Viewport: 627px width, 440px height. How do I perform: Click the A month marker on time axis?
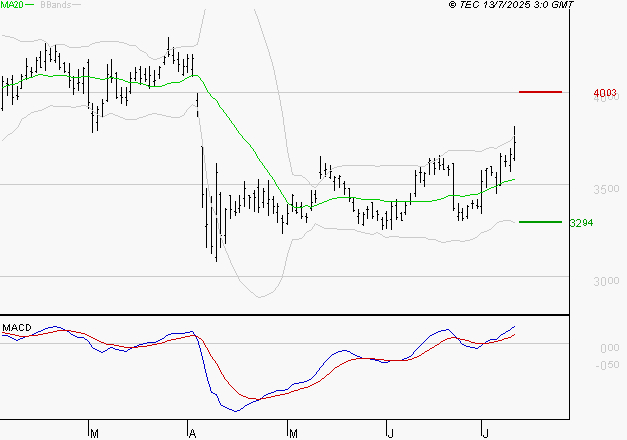191,433
